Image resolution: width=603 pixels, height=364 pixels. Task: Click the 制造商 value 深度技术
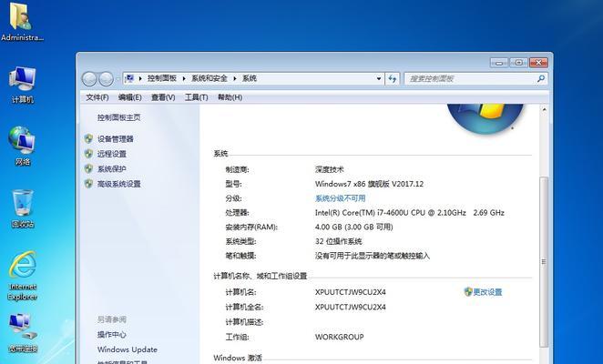click(x=329, y=169)
